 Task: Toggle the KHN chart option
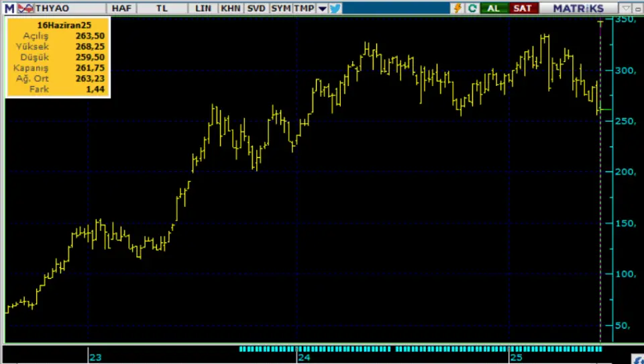pyautogui.click(x=229, y=8)
